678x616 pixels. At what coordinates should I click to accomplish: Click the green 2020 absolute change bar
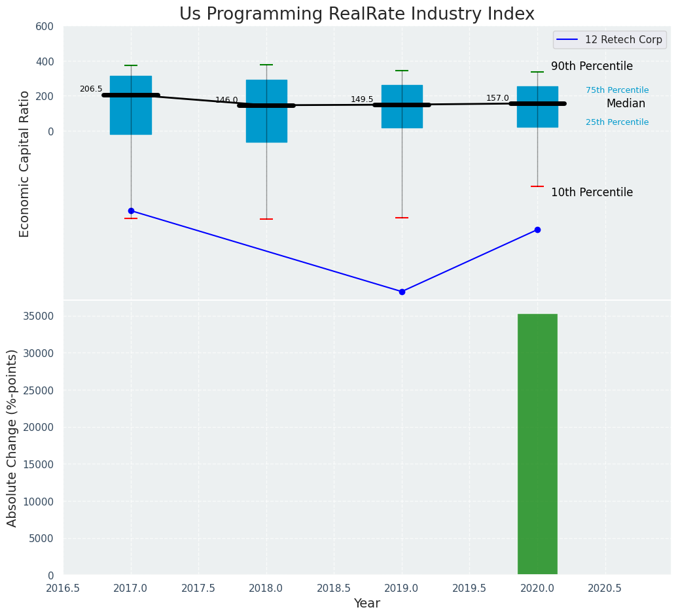537,445
